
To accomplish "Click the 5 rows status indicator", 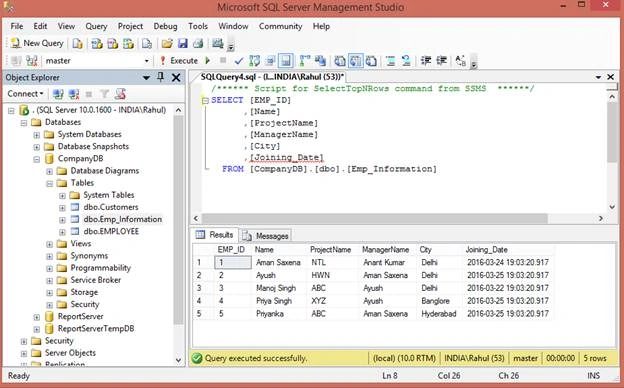I will 595,359.
